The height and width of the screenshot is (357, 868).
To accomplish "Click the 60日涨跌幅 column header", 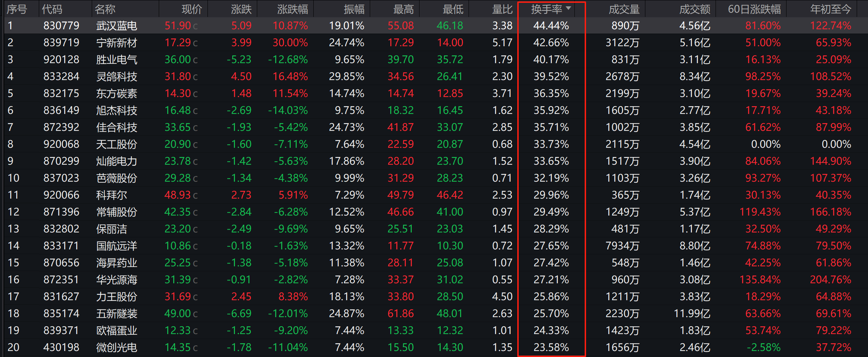I will (754, 9).
